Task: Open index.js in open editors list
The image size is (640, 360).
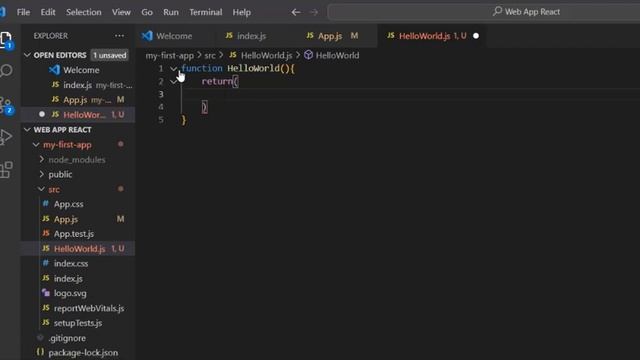Action: click(78, 85)
